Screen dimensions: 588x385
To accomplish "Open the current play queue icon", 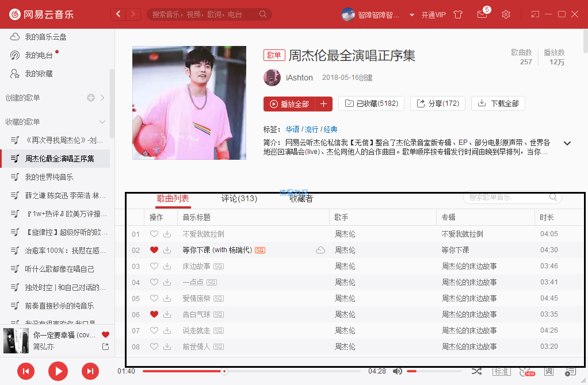I will (570, 372).
